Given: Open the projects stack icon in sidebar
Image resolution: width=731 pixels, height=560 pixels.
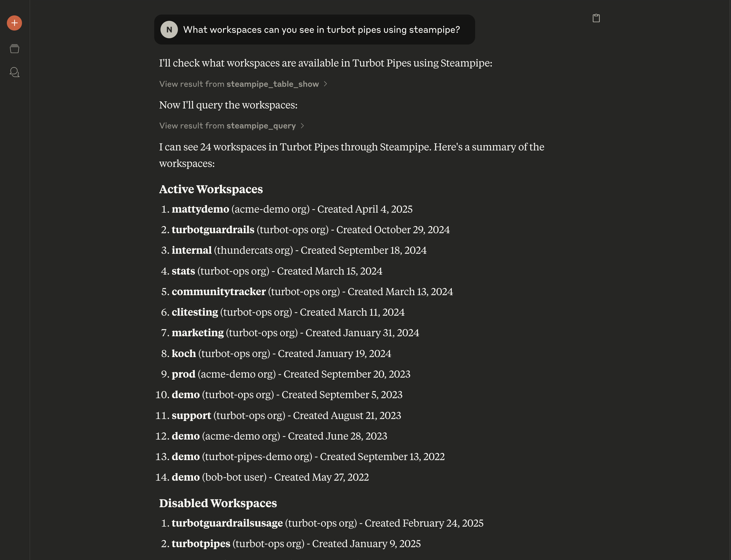Looking at the screenshot, I should pyautogui.click(x=14, y=49).
